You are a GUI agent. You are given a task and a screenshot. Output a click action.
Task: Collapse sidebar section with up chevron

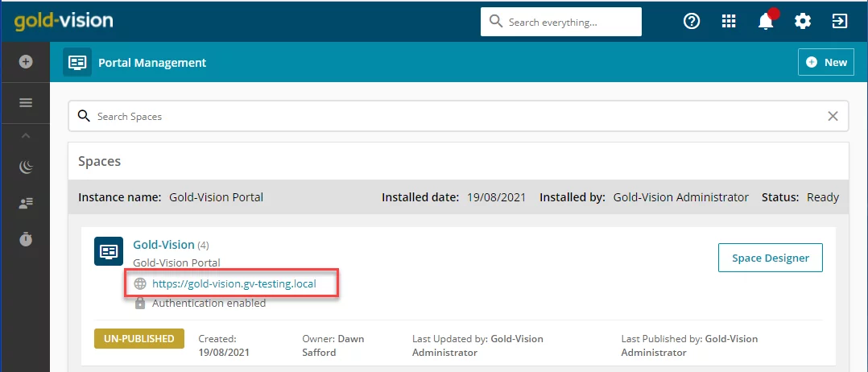coord(26,135)
